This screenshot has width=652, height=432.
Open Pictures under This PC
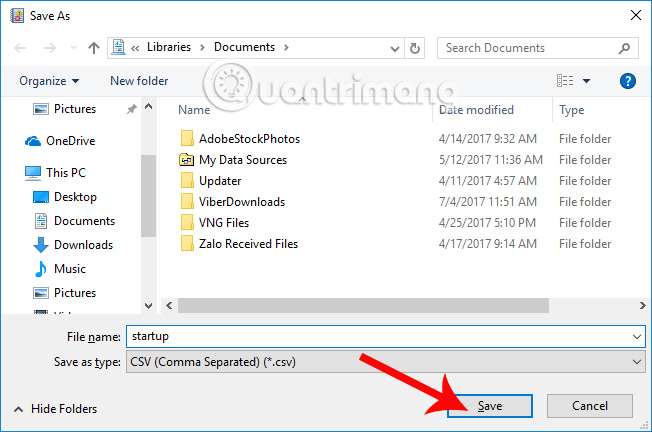point(64,293)
